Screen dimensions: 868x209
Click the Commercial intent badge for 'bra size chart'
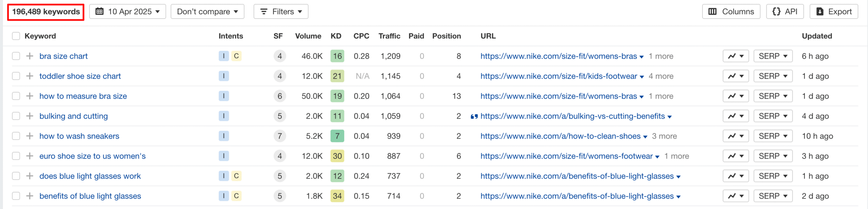coord(236,56)
